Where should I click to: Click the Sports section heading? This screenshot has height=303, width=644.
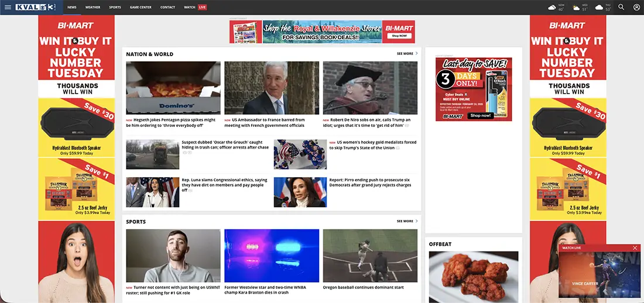[x=136, y=222]
